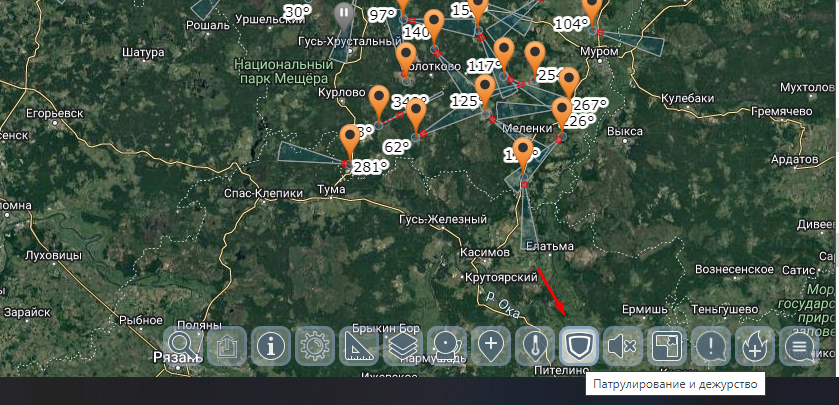Toggle sound with the muted speaker icon

(x=622, y=347)
